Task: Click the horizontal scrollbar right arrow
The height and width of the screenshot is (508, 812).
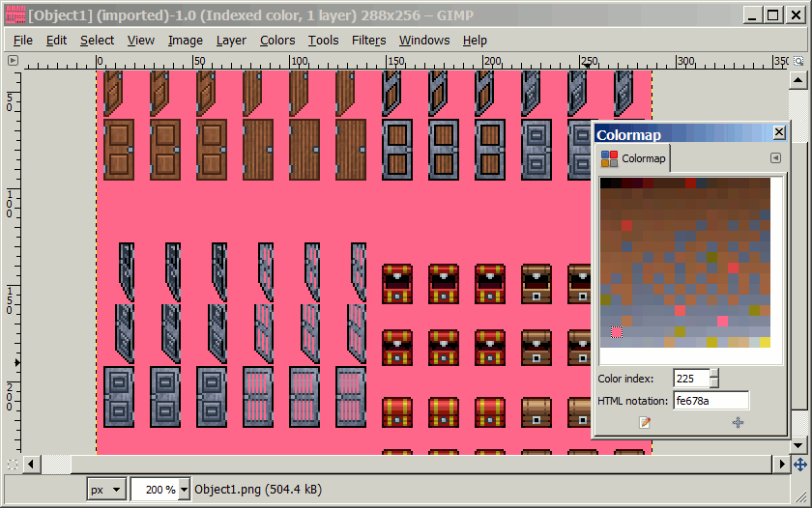Action: pyautogui.click(x=781, y=465)
